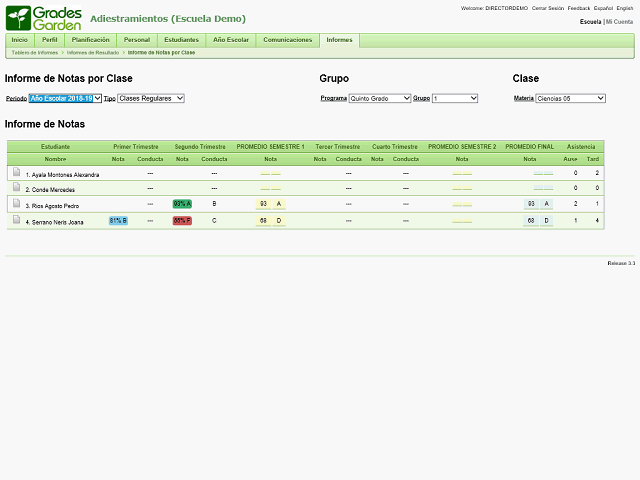The height and width of the screenshot is (480, 640).
Task: Click Tablero de Informes breadcrumb
Action: [35, 52]
